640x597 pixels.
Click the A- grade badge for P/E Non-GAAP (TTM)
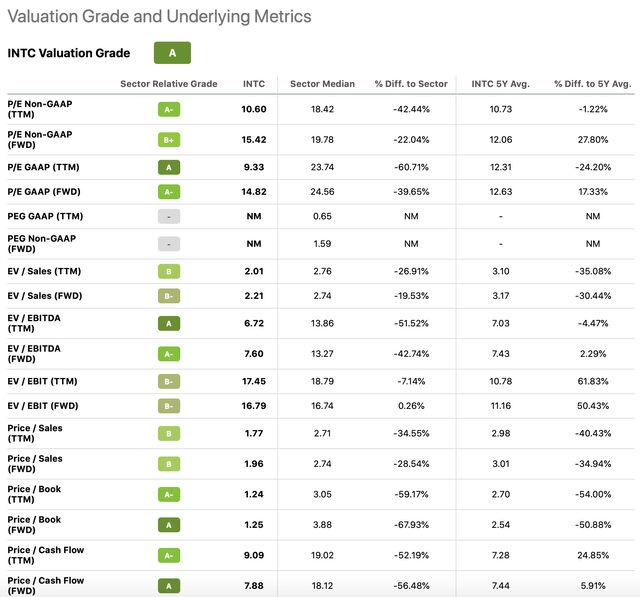(169, 109)
